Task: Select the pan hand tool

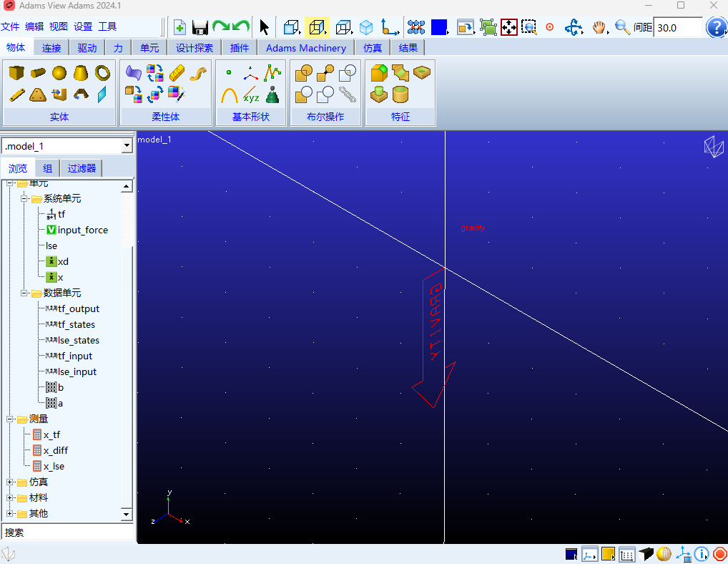Action: point(599,27)
